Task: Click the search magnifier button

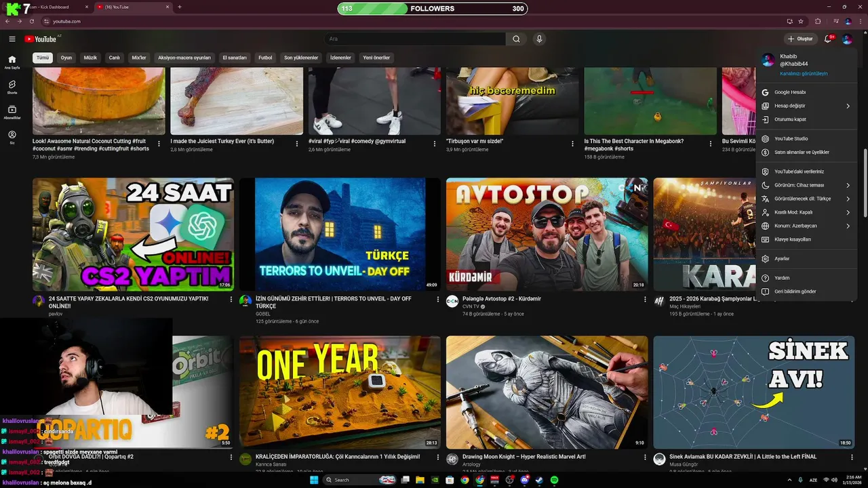Action: tap(516, 39)
